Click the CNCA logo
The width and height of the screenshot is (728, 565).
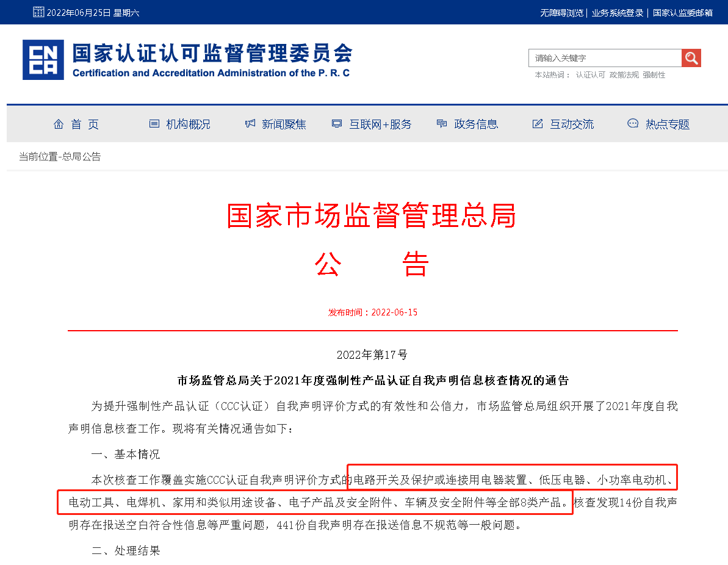click(x=42, y=59)
